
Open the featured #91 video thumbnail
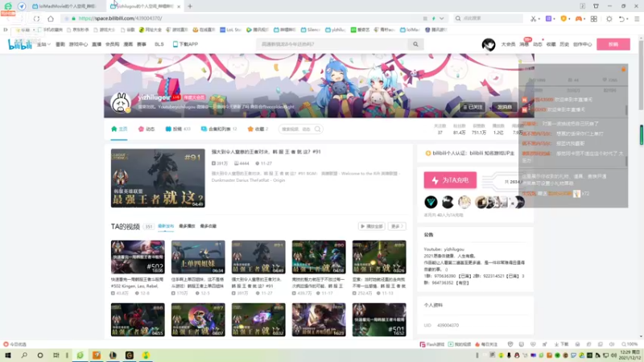click(158, 178)
